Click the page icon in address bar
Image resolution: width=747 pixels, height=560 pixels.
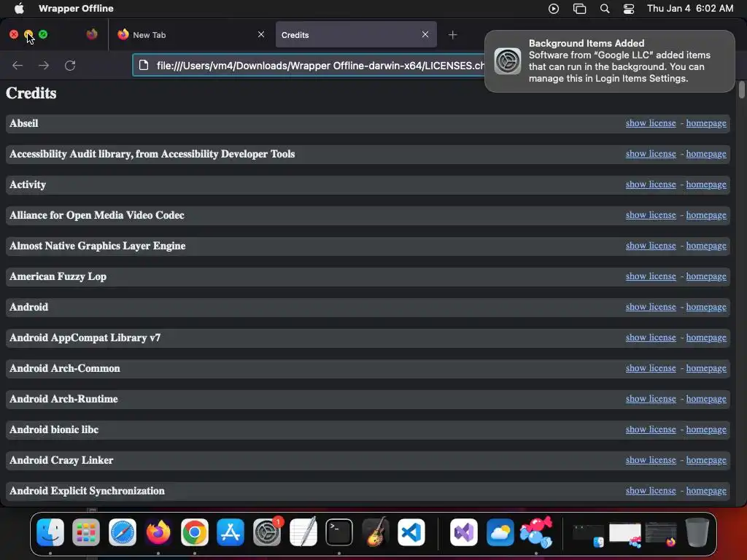144,65
